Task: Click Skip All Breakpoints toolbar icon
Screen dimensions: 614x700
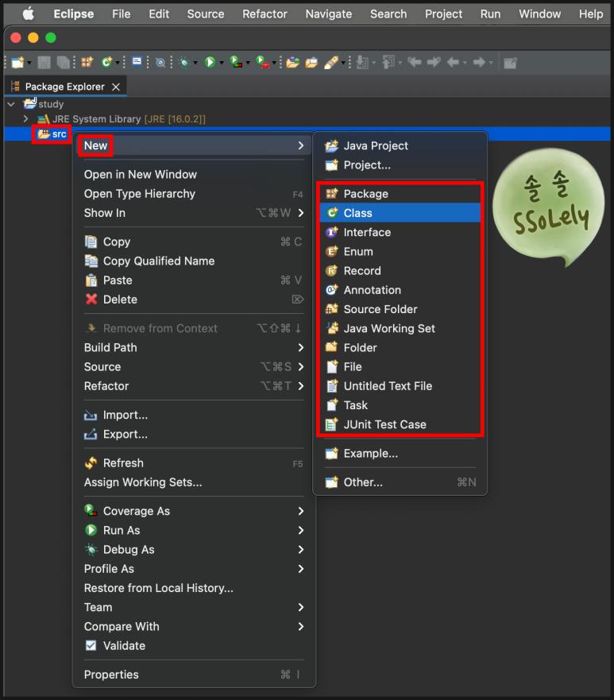Action: coord(160,63)
